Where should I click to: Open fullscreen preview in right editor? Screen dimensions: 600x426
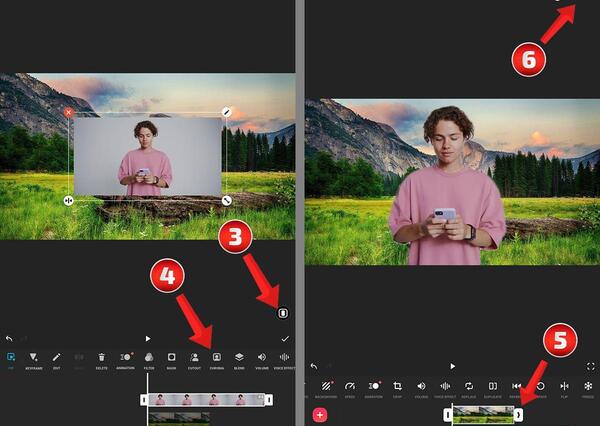click(590, 366)
